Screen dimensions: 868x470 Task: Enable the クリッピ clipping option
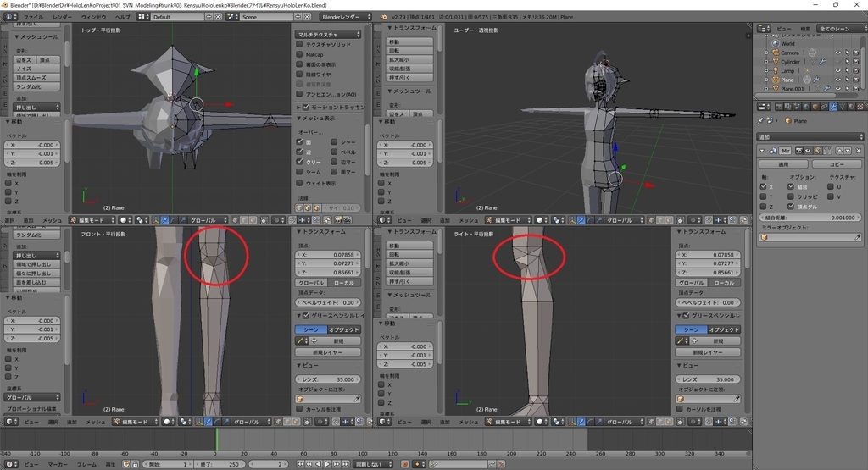coord(791,196)
